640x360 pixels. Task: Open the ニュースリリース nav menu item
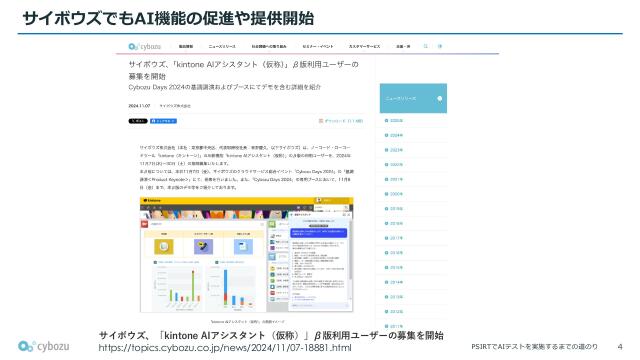click(222, 47)
